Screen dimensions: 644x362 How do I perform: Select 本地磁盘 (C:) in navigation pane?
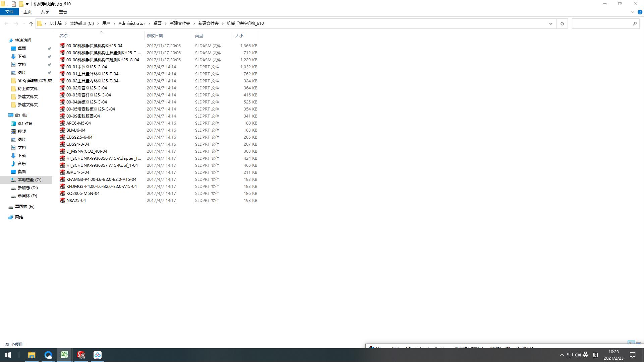tap(30, 180)
